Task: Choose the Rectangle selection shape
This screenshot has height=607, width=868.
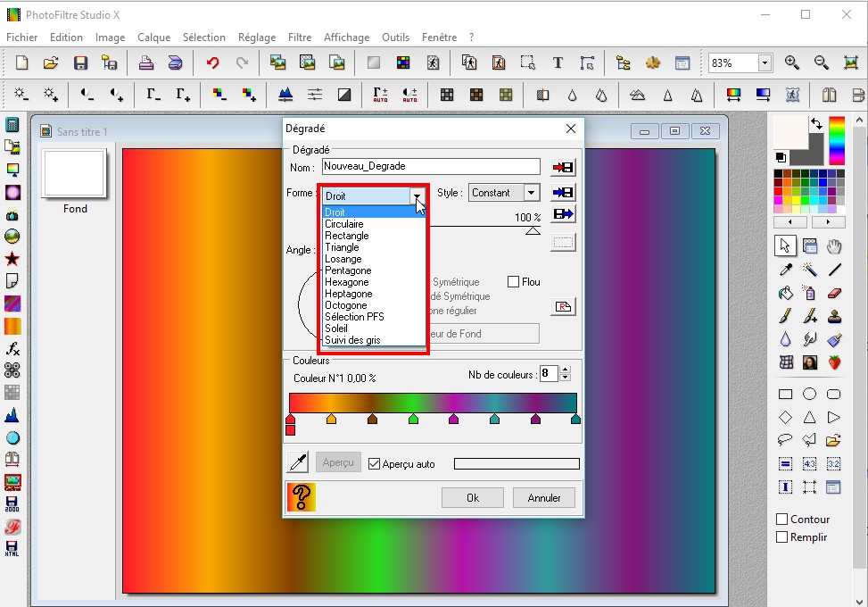Action: pyautogui.click(x=786, y=394)
